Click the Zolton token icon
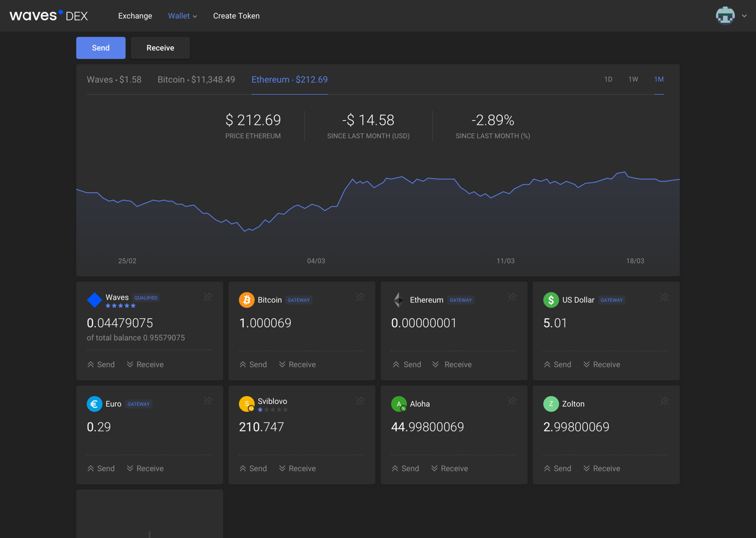The image size is (756, 538). (x=551, y=404)
